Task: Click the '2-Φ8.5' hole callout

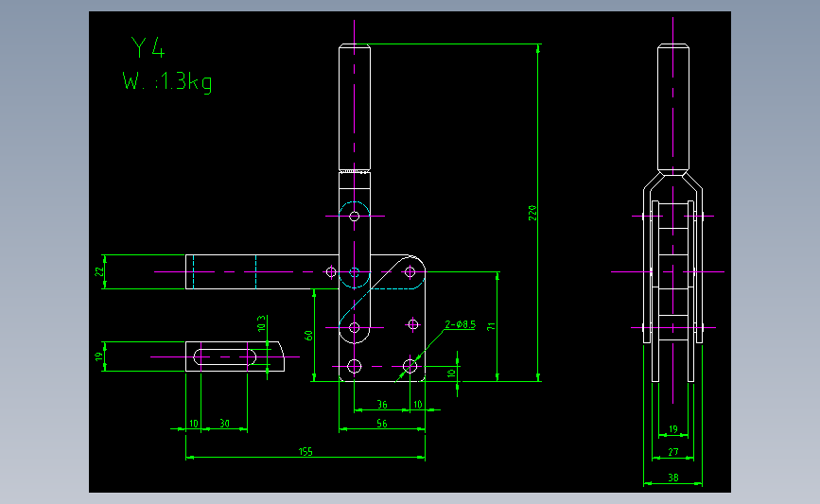Action: [461, 324]
